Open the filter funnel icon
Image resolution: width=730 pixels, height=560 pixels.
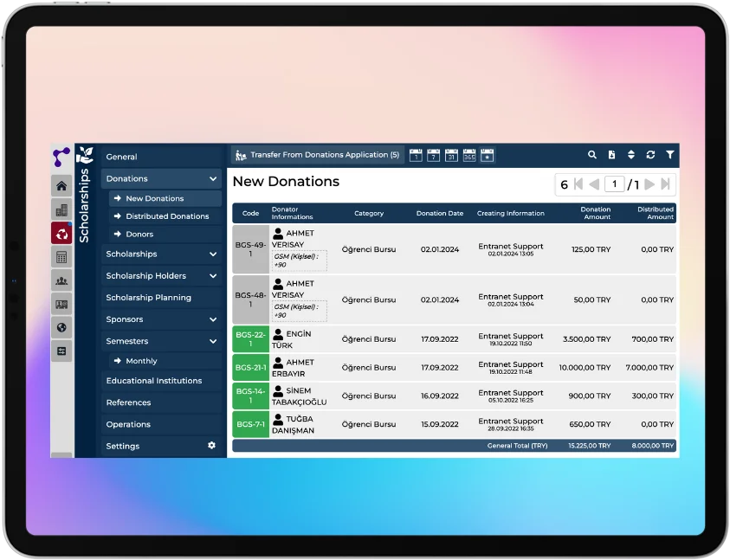point(670,155)
